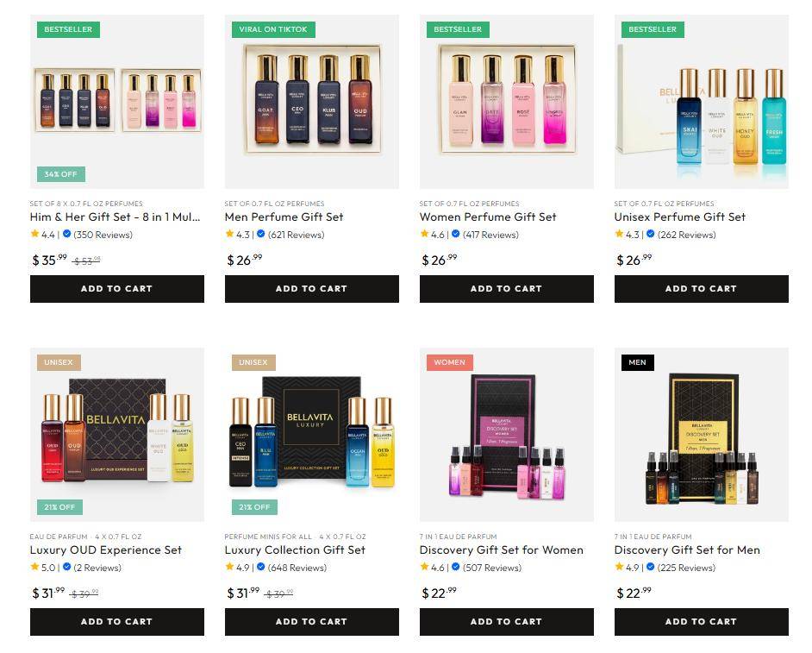The width and height of the screenshot is (812, 653).
Task: Click the VIRAL ON TIKTOK badge
Action: pyautogui.click(x=273, y=29)
